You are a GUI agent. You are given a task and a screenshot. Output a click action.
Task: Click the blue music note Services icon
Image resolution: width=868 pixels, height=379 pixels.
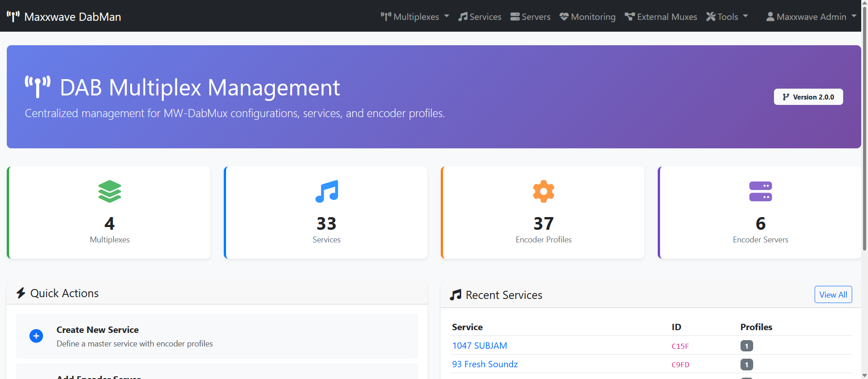pos(326,191)
